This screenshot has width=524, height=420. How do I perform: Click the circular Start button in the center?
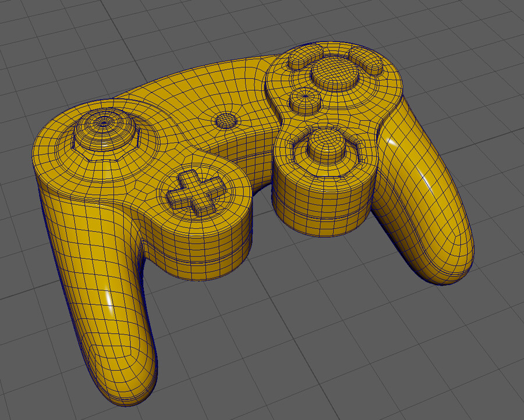click(x=226, y=120)
